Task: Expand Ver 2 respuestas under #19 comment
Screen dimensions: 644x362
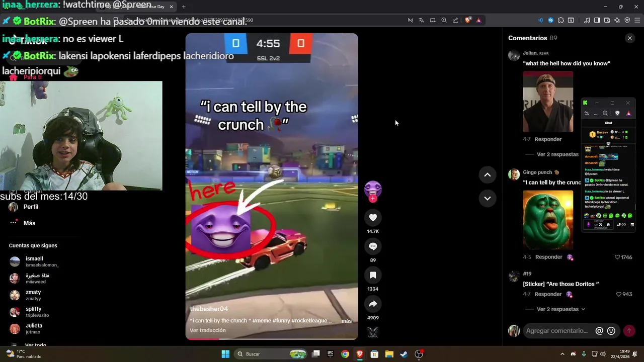Action: (x=561, y=309)
